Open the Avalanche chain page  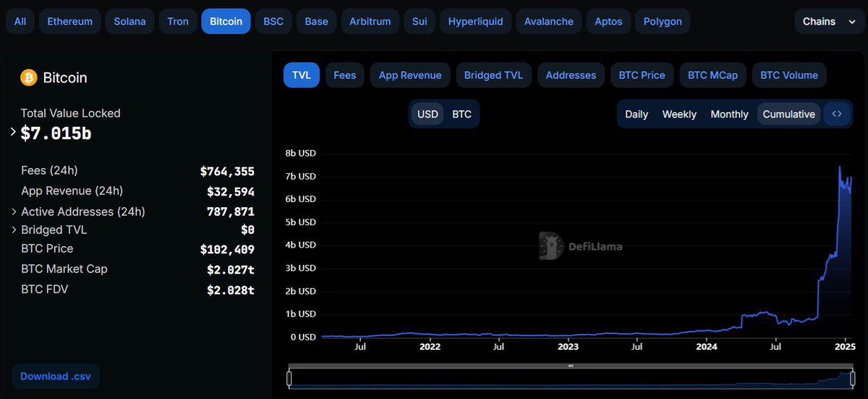549,22
